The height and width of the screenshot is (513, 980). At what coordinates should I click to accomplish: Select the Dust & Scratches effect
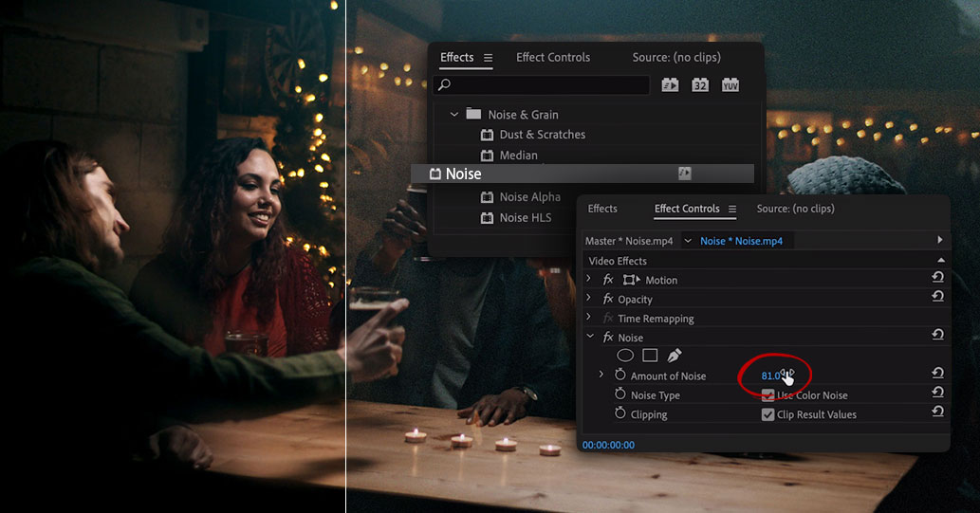[542, 135]
